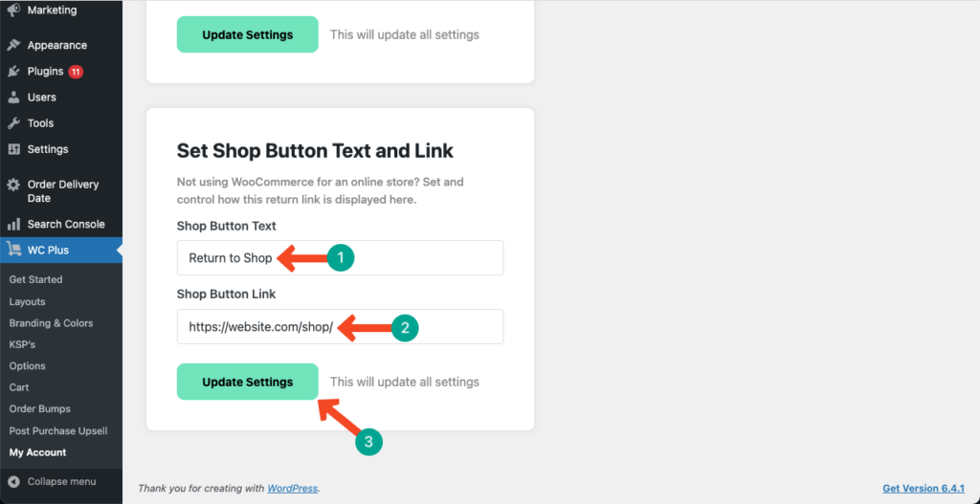
Task: Click the bottom Update Settings button
Action: click(248, 382)
